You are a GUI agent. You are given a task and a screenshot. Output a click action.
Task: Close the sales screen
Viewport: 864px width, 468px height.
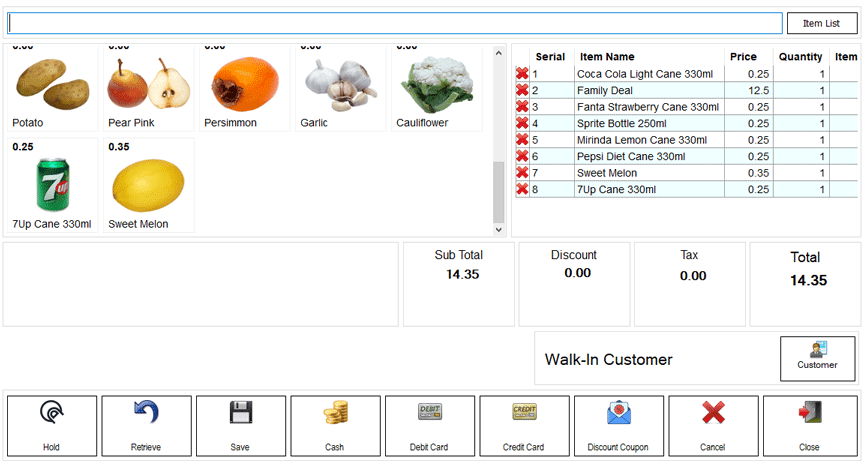(x=808, y=425)
